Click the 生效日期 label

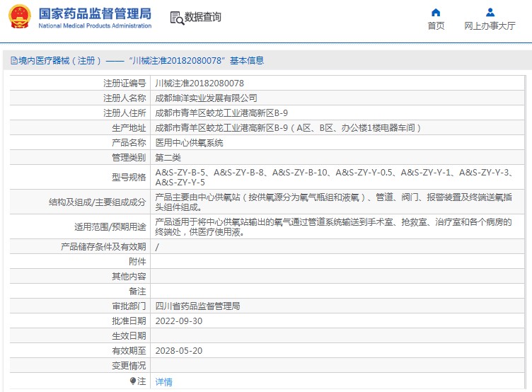point(129,336)
